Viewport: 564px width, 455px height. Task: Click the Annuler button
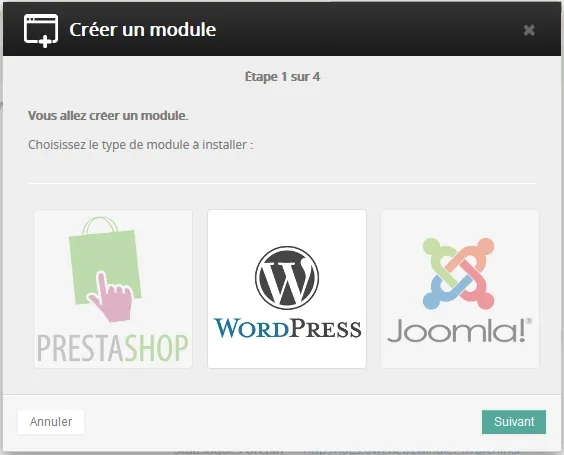click(x=51, y=422)
